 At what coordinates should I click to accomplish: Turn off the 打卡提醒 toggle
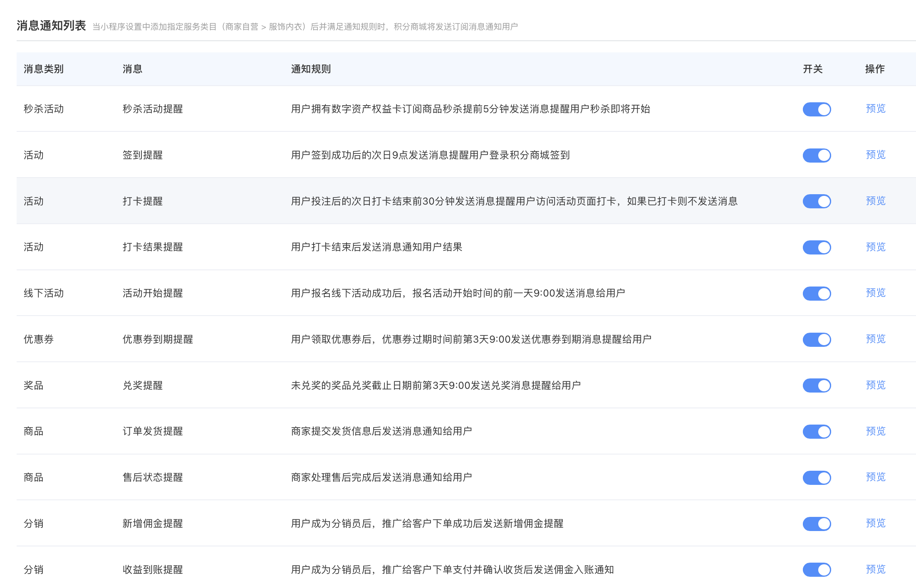tap(817, 201)
